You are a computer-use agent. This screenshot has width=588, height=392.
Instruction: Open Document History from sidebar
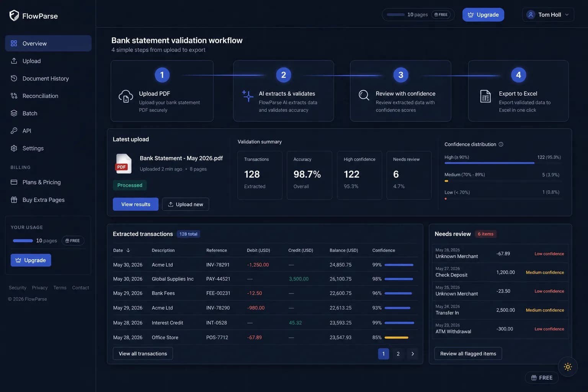48,78
